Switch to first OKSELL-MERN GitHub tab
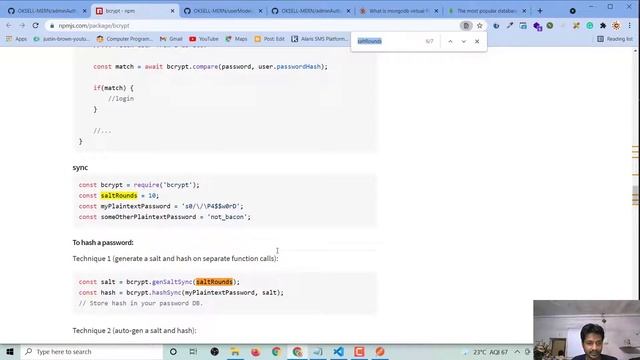This screenshot has height=360, width=640. 46,11
